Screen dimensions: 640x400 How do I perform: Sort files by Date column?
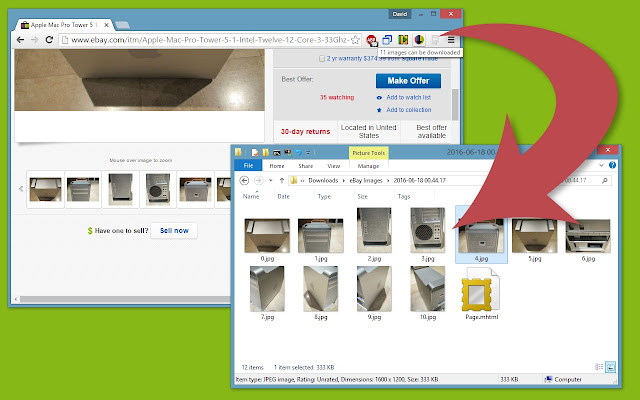[284, 196]
